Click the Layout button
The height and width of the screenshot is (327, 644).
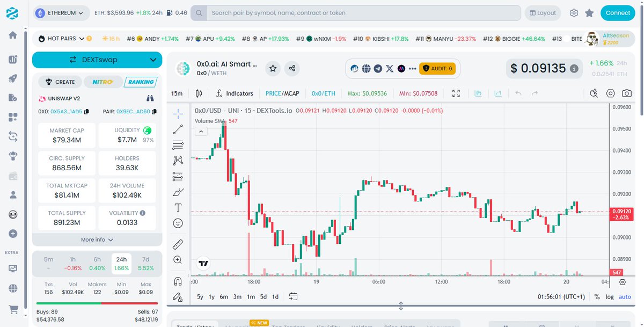click(542, 13)
